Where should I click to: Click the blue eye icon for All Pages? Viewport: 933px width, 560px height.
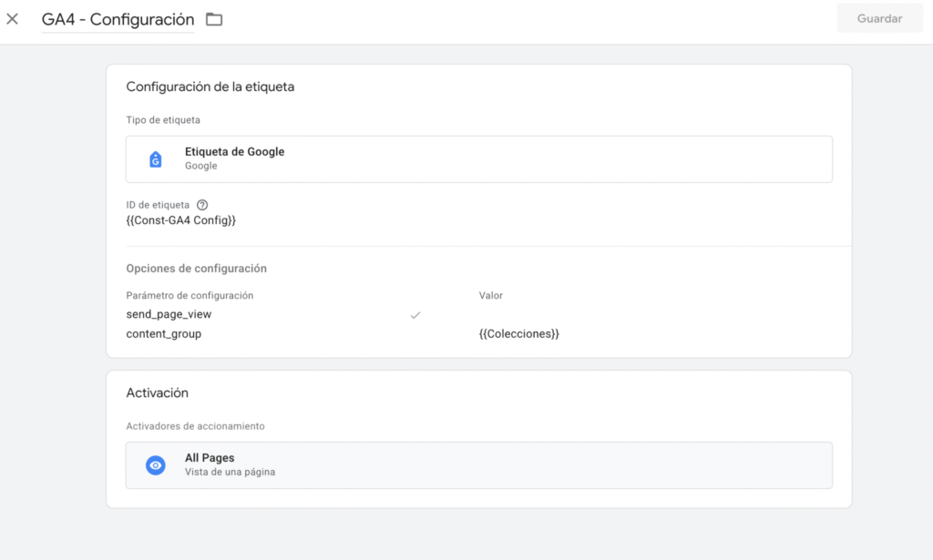tap(156, 465)
